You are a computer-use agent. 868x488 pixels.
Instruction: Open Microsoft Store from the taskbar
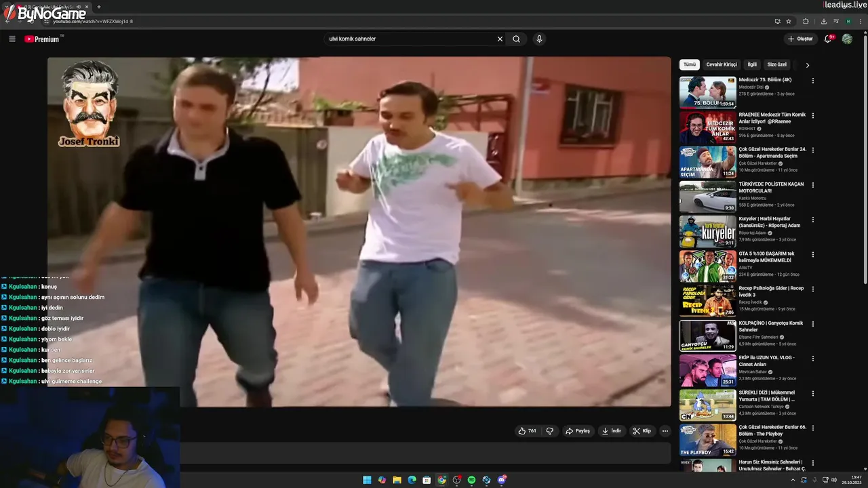(427, 480)
